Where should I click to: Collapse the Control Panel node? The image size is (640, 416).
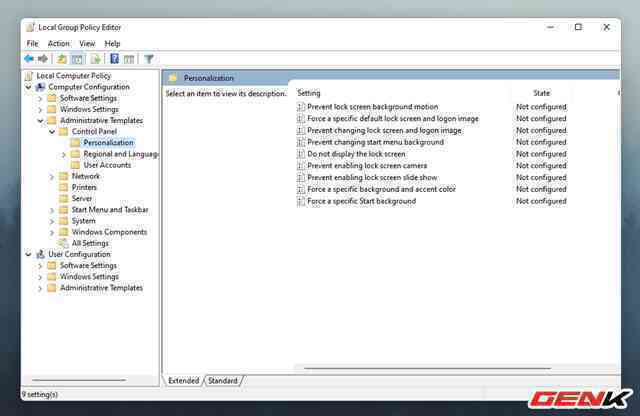click(52, 131)
